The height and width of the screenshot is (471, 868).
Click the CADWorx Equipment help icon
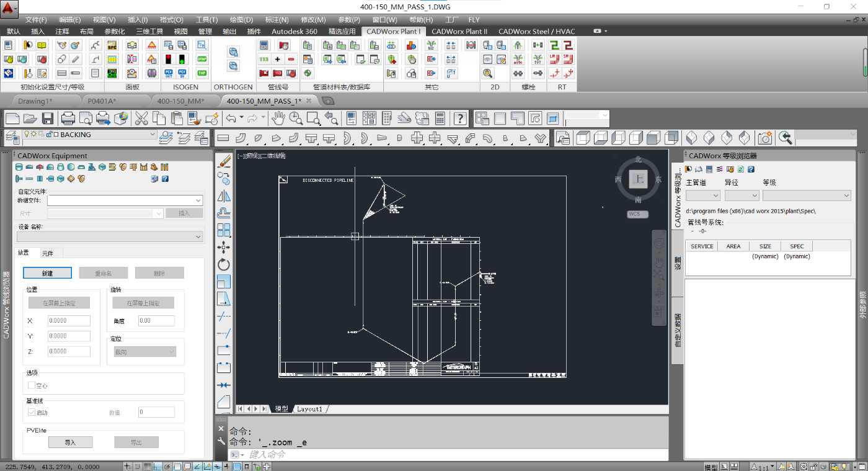(165, 179)
